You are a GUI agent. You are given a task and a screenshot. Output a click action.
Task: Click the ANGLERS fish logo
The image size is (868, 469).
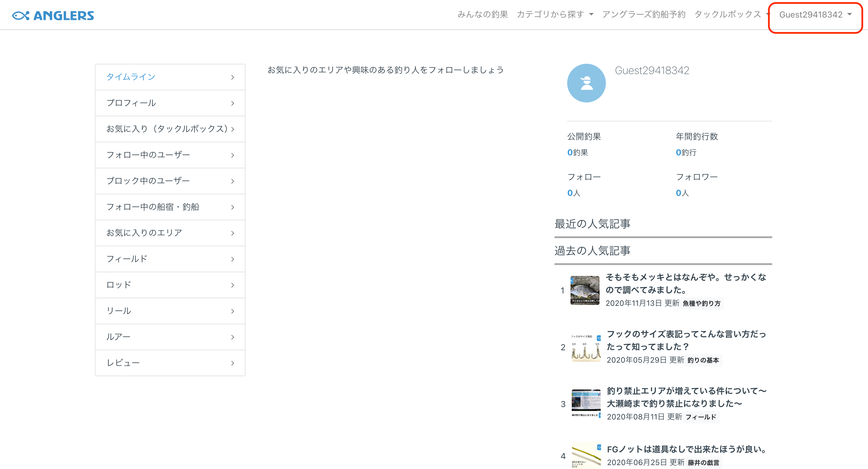point(53,15)
